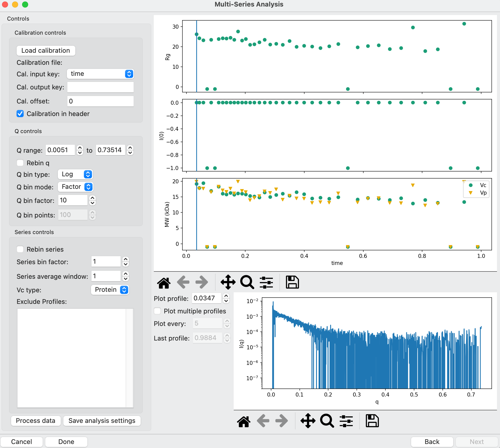The height and width of the screenshot is (448, 500).
Task: Expand the Vc type Protein dropdown
Action: coord(110,290)
